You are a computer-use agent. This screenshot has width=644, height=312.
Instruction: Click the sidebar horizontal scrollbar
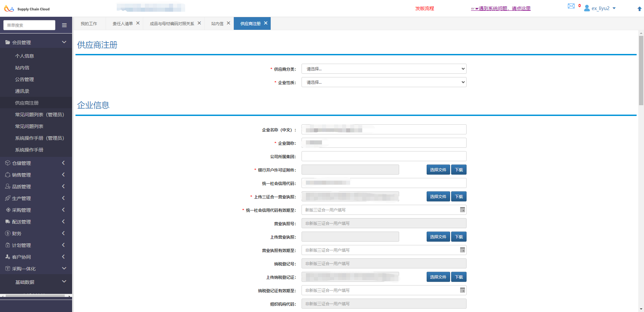point(35,296)
